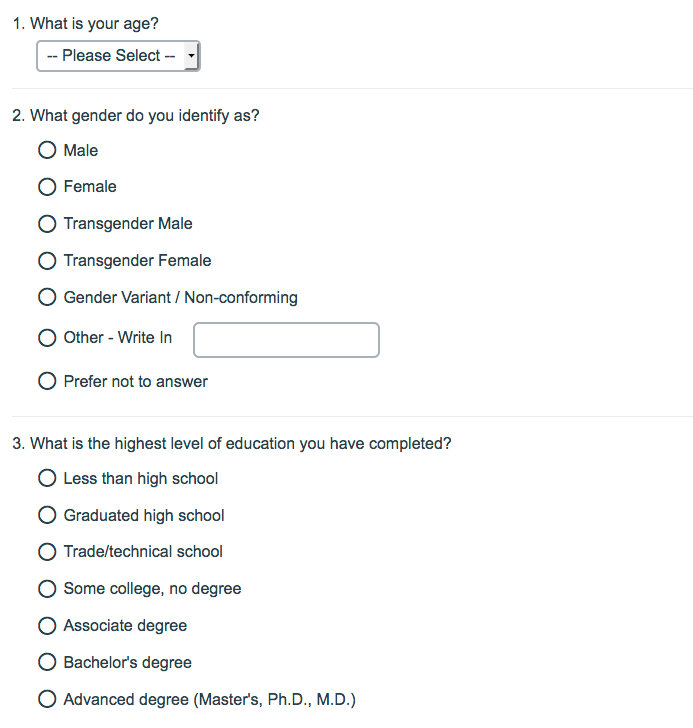The height and width of the screenshot is (728, 693).
Task: Select Bachelor's degree radio button
Action: [x=47, y=663]
